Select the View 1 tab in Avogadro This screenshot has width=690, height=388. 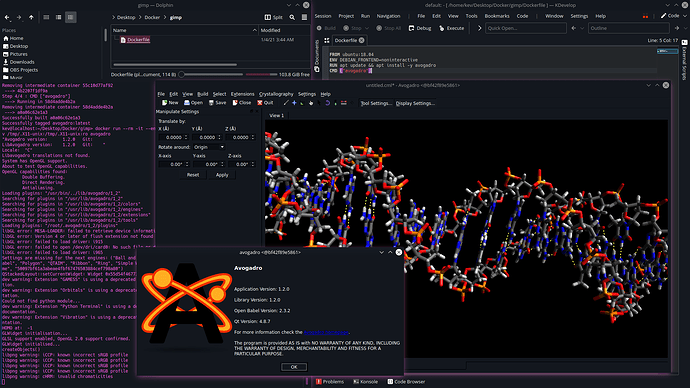click(x=276, y=115)
